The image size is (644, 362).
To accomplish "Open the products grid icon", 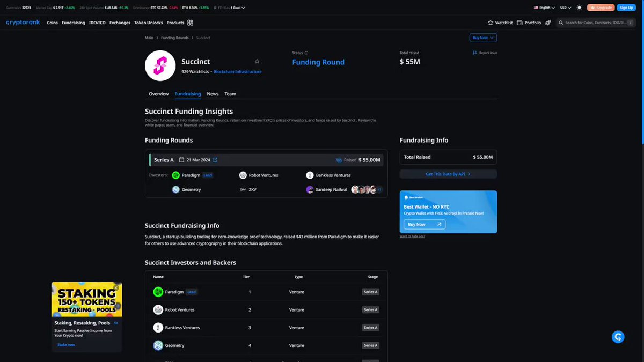I will (x=190, y=23).
